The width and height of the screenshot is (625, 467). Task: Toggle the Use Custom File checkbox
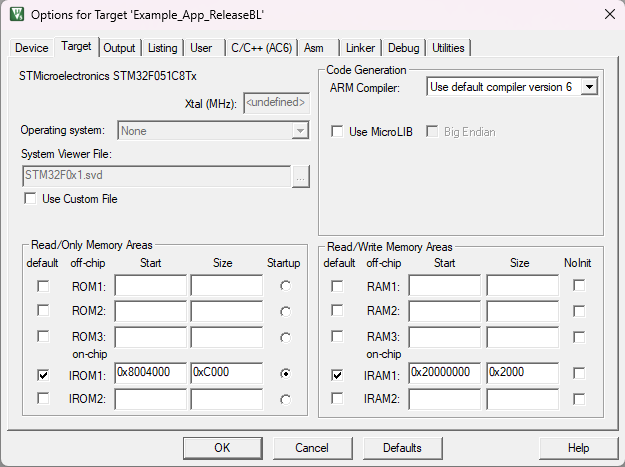pos(30,199)
